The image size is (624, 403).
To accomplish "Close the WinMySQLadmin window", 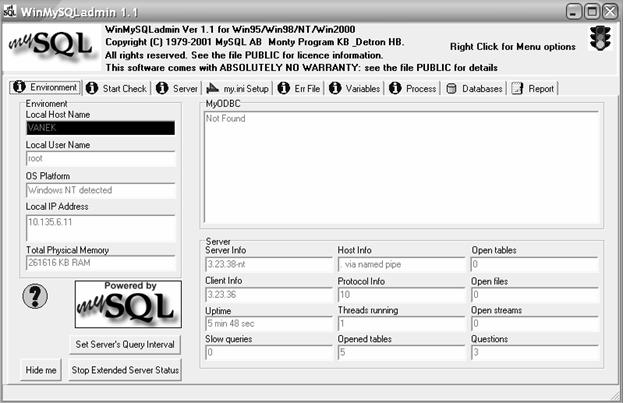I will 610,11.
